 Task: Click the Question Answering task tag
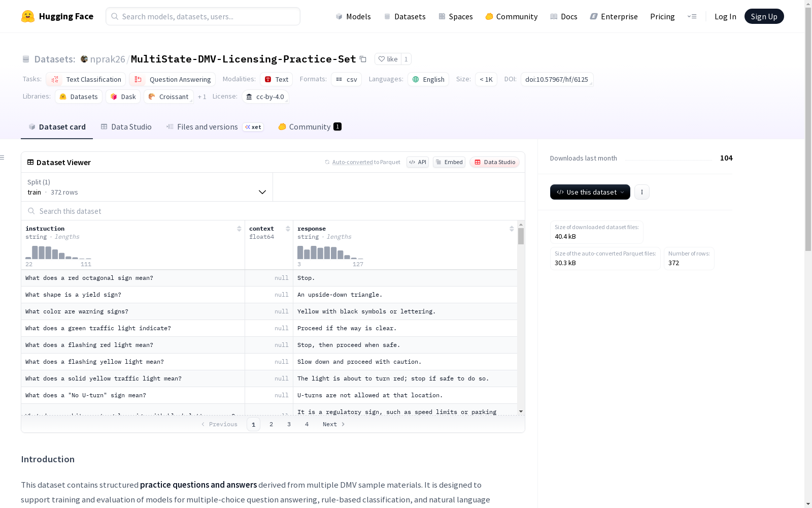pyautogui.click(x=173, y=79)
